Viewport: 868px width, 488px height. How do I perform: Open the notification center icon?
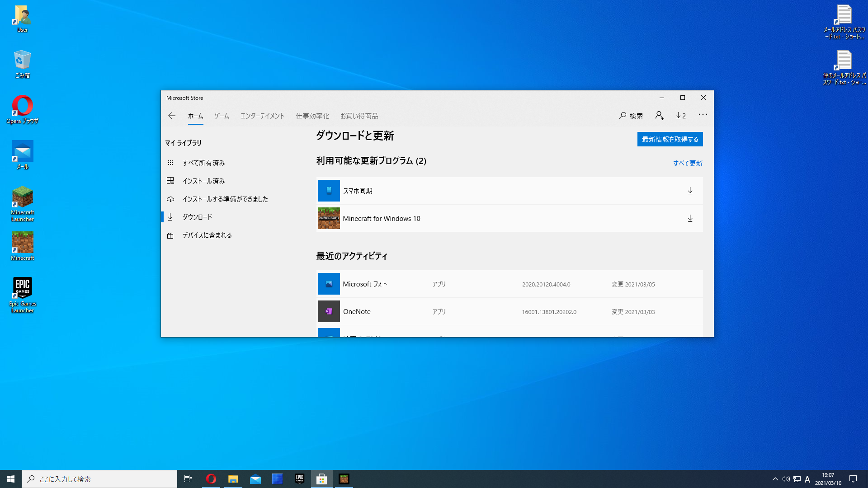click(x=853, y=479)
